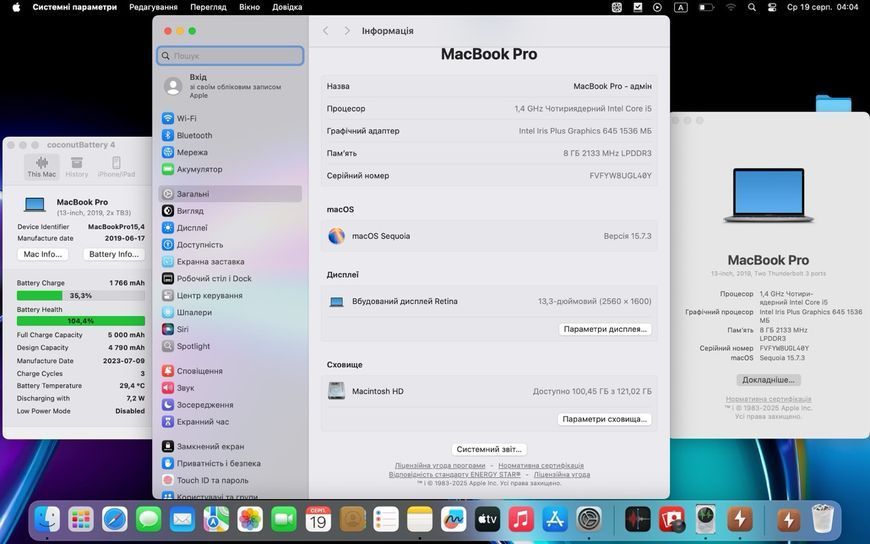Sign in via Вхід Apple account row
This screenshot has height=544, width=870.
coord(230,86)
